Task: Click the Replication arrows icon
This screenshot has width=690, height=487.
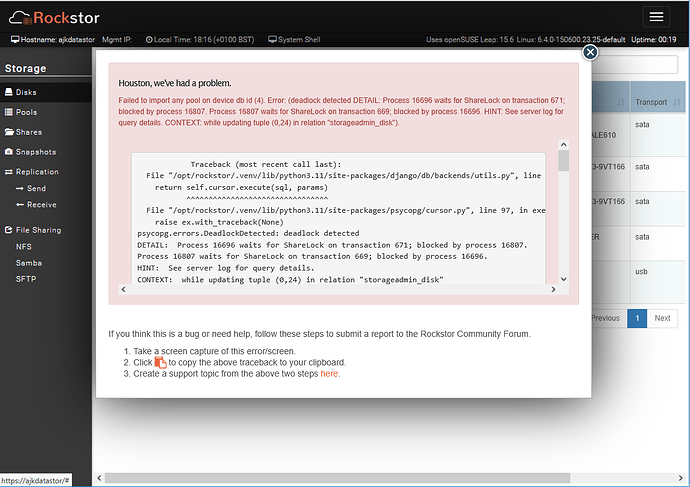Action: pyautogui.click(x=8, y=172)
